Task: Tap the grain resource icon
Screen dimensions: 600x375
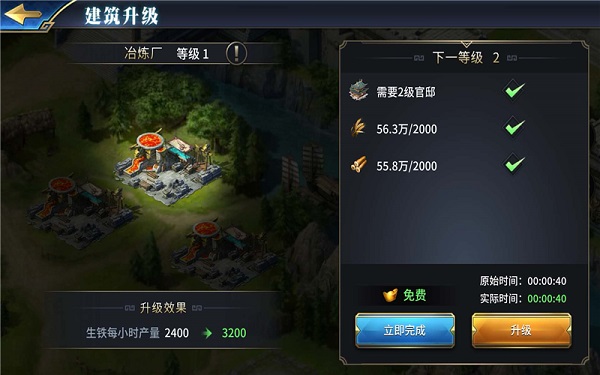Action: (359, 128)
